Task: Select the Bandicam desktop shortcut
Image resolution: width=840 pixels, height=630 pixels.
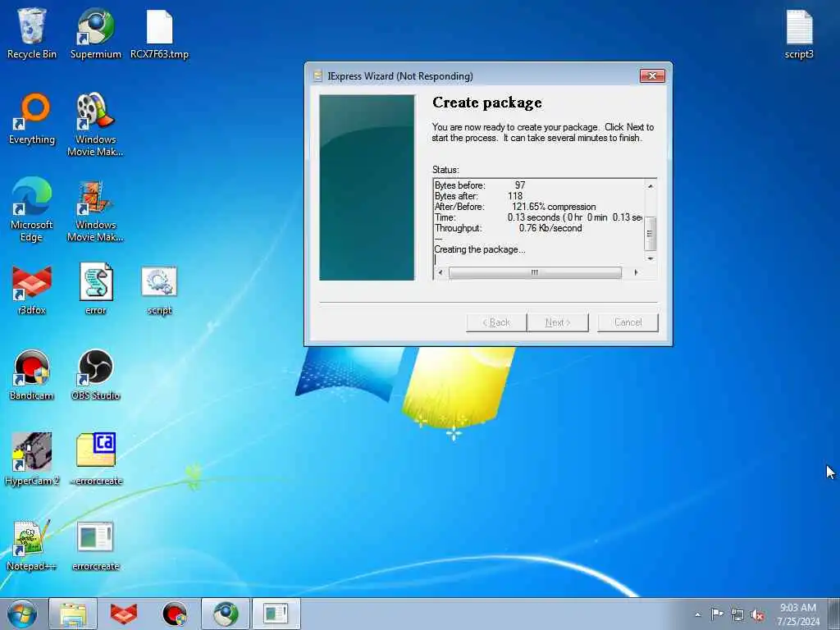Action: [32, 374]
